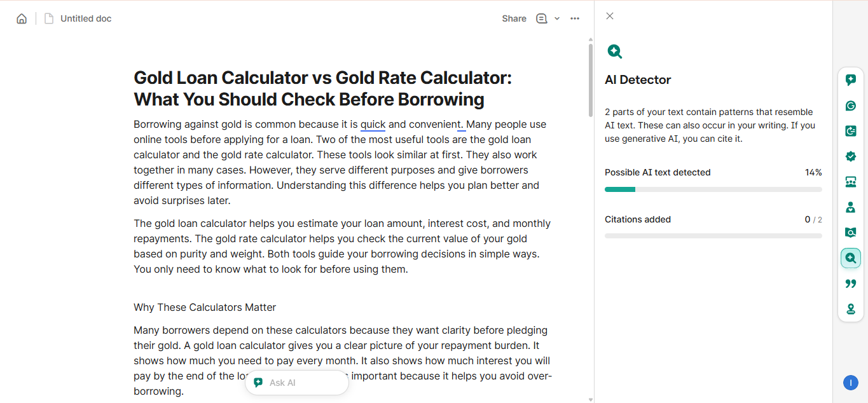Close the AI Detector panel
Viewport: 868px width, 403px height.
610,16
